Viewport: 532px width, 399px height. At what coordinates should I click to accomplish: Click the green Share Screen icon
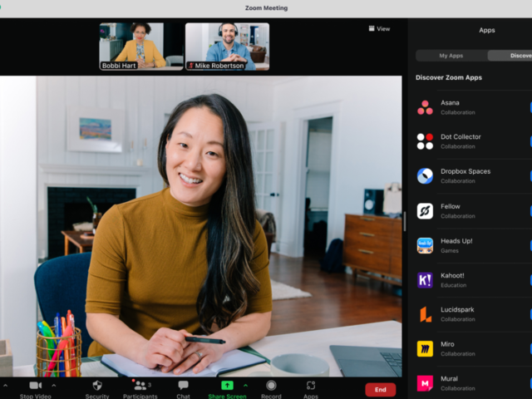226,386
